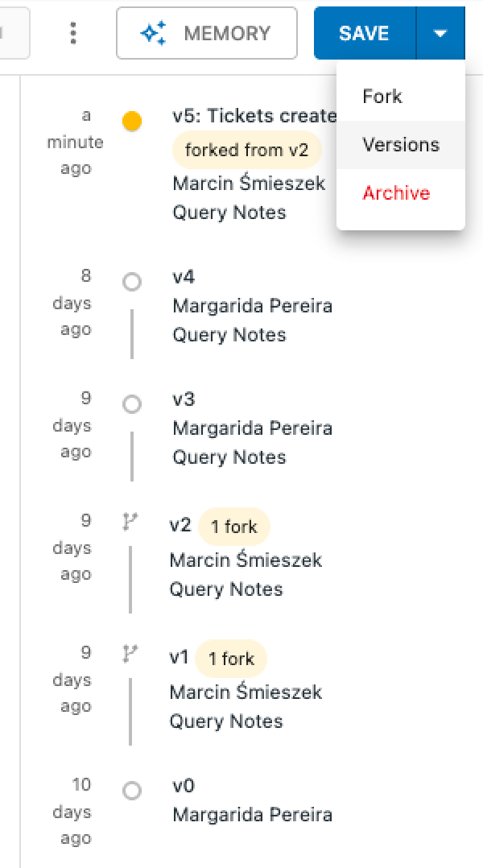Screen dimensions: 483x868
Task: Select the v5 Tickets version title
Action: point(254,116)
